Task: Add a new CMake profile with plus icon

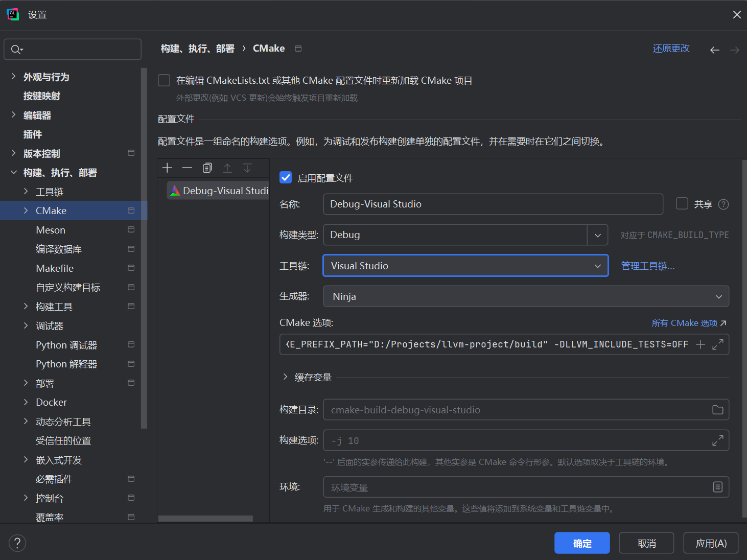Action: pos(167,168)
